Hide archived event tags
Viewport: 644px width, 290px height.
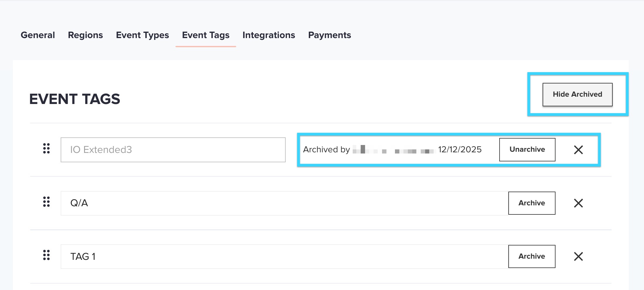(x=577, y=94)
